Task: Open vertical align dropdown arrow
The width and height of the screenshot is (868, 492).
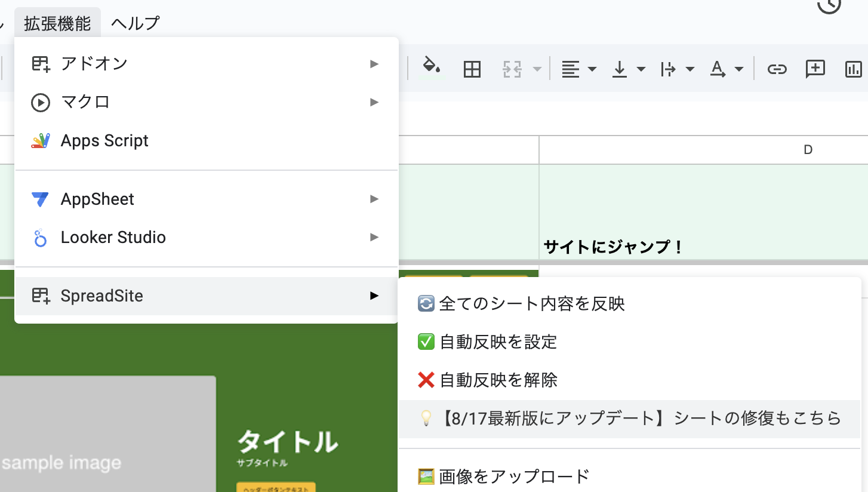Action: coord(641,69)
